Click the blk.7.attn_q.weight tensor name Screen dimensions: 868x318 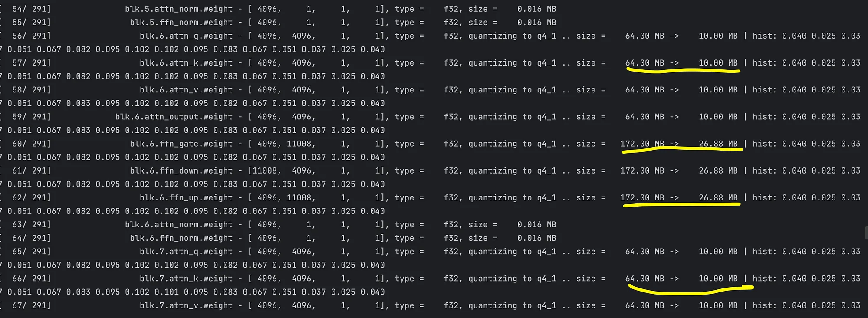coord(186,252)
